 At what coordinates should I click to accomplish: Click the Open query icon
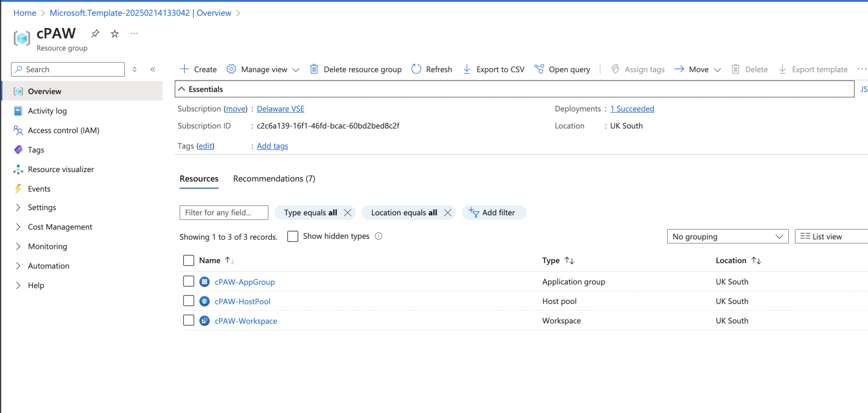pyautogui.click(x=539, y=69)
